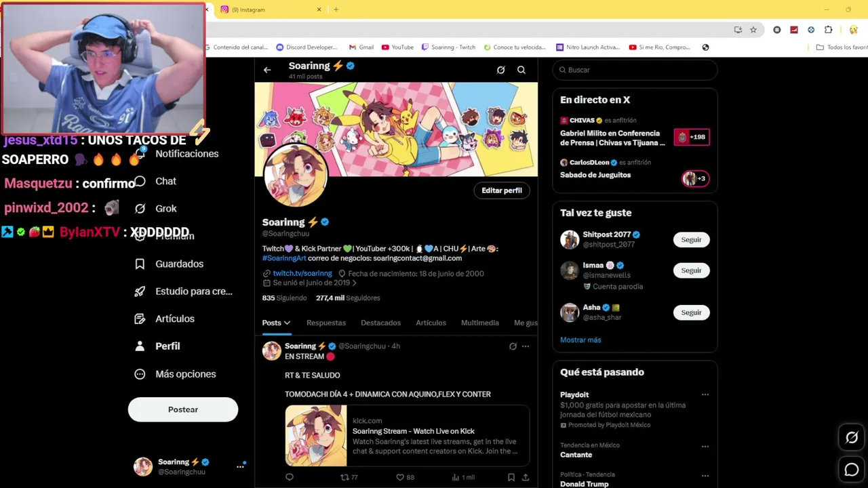
Task: Click the Editar perfil button
Action: pyautogui.click(x=502, y=190)
